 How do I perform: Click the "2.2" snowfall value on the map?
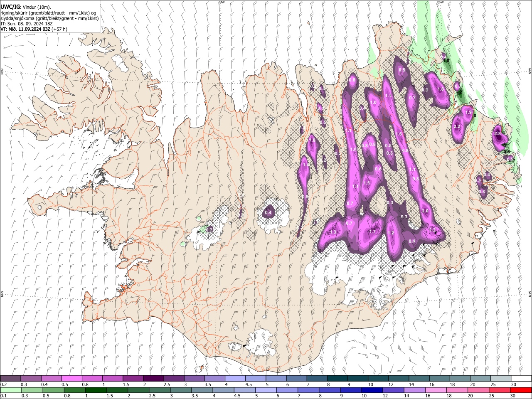(457, 127)
